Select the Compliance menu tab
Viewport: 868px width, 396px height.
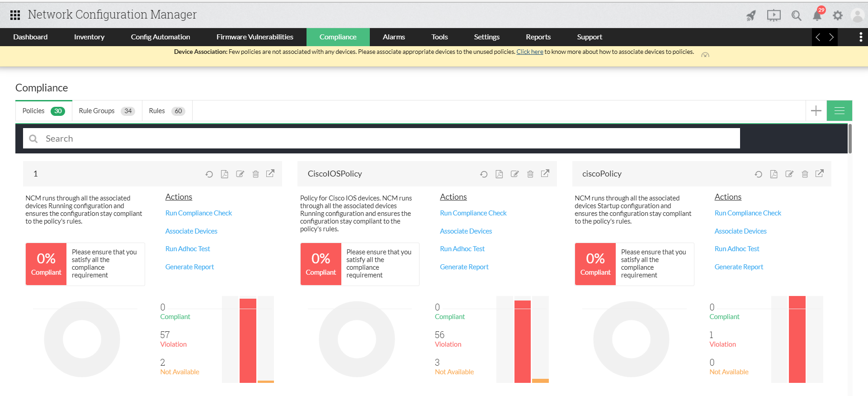click(x=338, y=37)
